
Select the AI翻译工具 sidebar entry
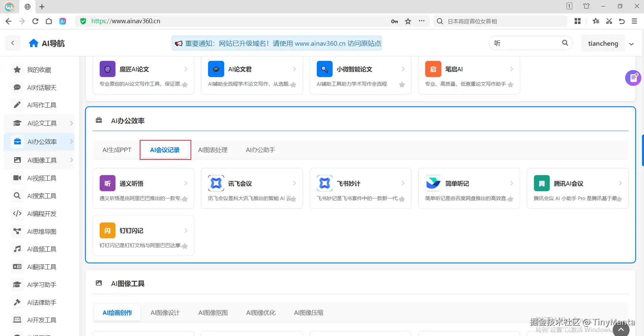(41, 266)
